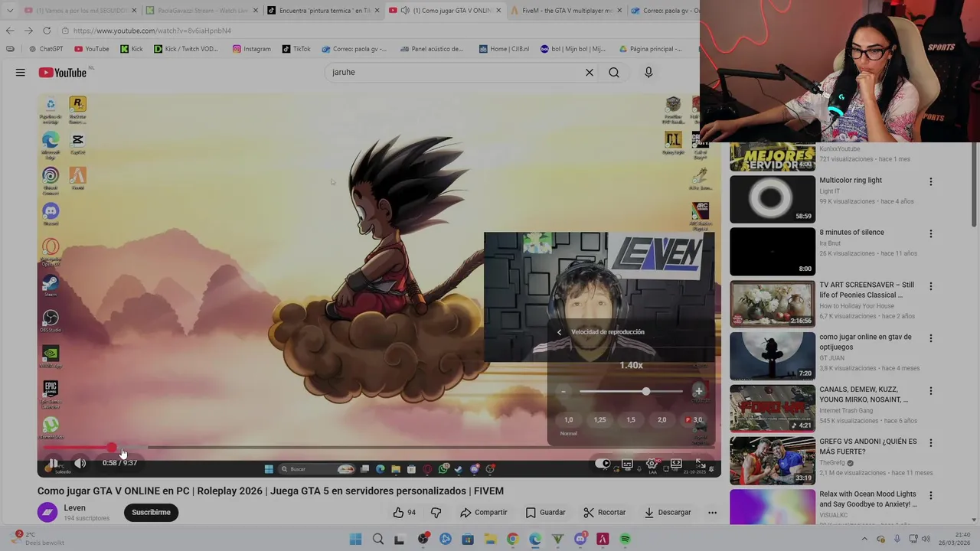
Task: Click in the YouTube search field with jaruhe
Action: coord(456,73)
